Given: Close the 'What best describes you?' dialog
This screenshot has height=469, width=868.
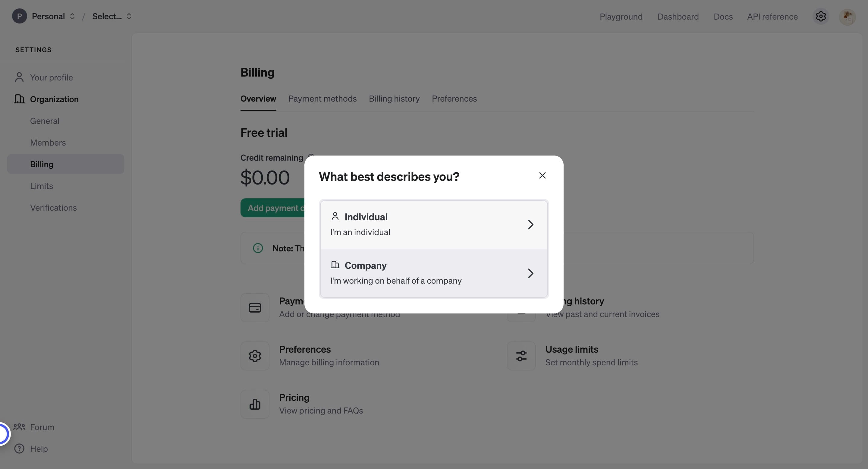Looking at the screenshot, I should (542, 175).
